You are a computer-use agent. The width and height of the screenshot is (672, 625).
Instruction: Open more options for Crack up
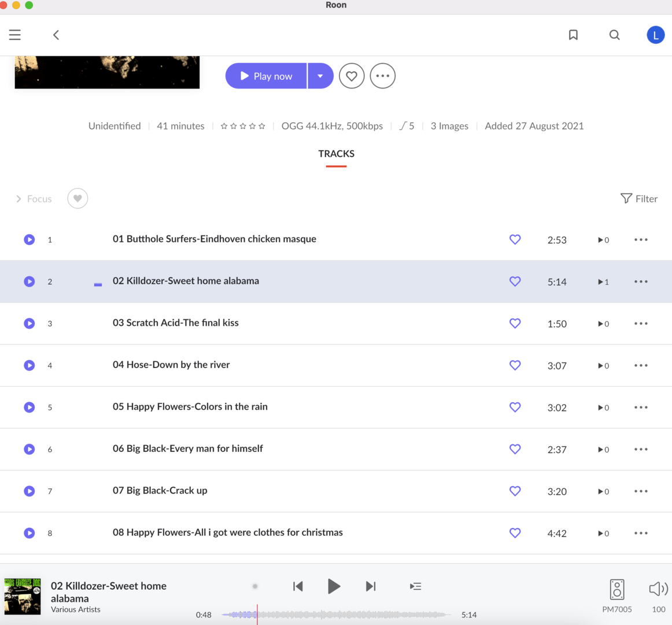641,491
